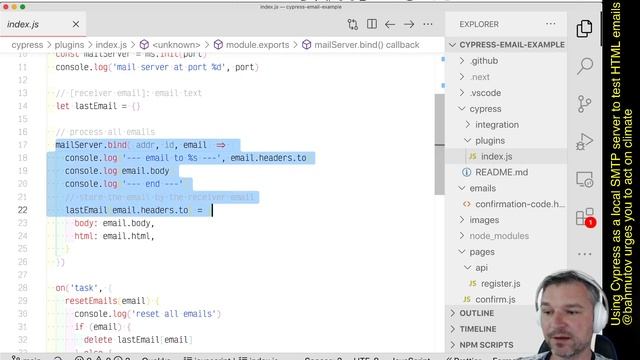
Task: Expand the OUTLINE section
Action: [477, 313]
